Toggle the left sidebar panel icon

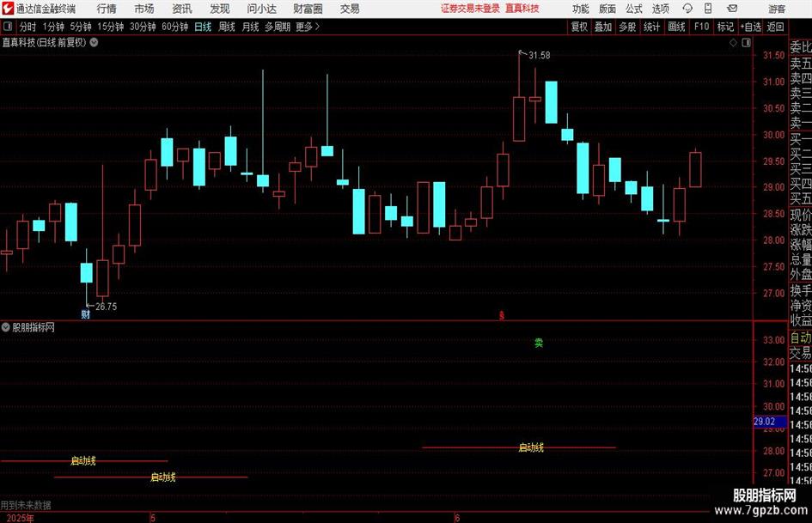coord(8,27)
